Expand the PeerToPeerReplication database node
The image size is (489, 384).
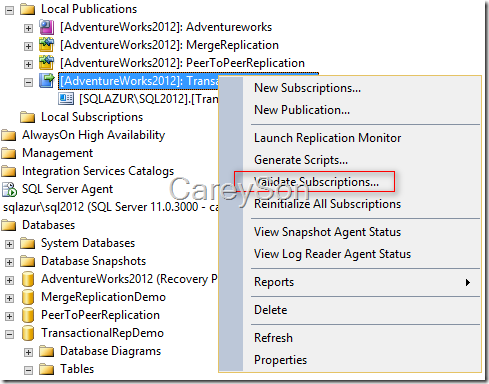9,316
